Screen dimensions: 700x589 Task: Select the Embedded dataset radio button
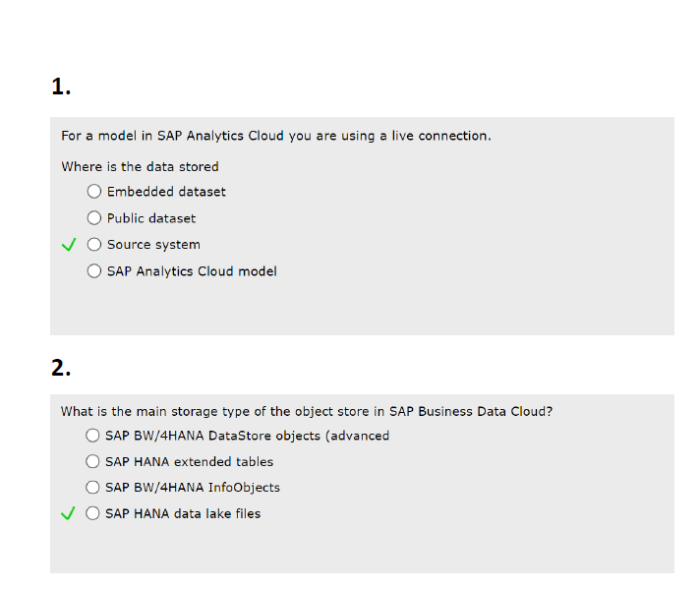[x=94, y=192]
